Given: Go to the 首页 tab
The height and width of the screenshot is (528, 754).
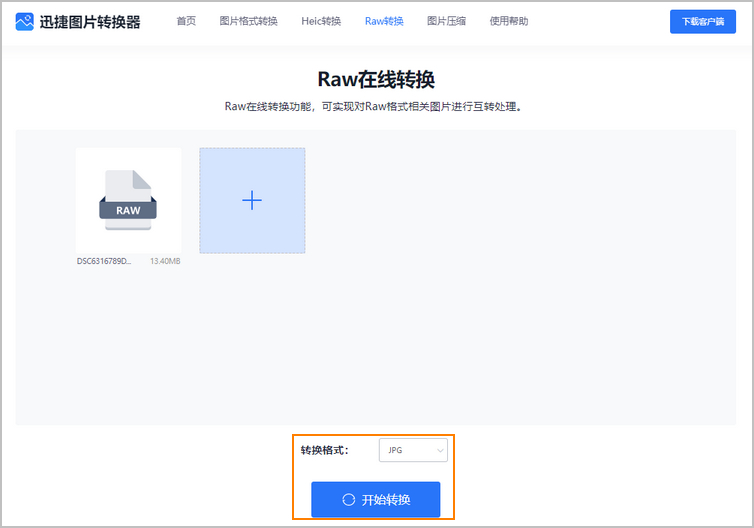Looking at the screenshot, I should pyautogui.click(x=186, y=21).
